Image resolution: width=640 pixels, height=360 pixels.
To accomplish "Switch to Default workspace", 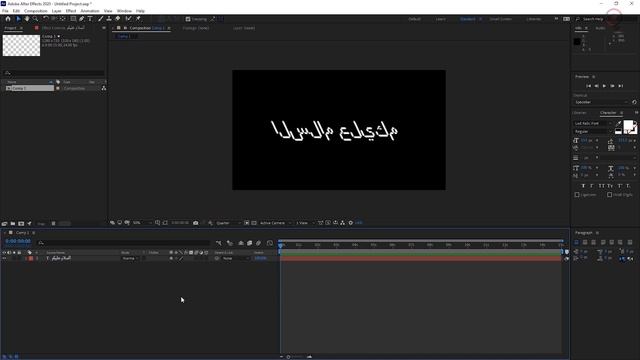I will coord(414,19).
